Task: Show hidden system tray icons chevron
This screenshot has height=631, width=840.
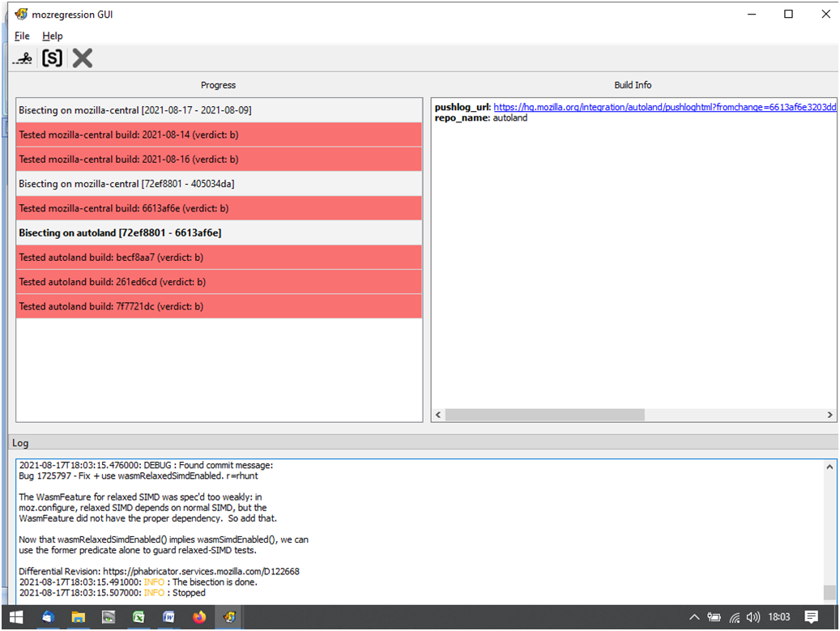Action: pos(694,617)
